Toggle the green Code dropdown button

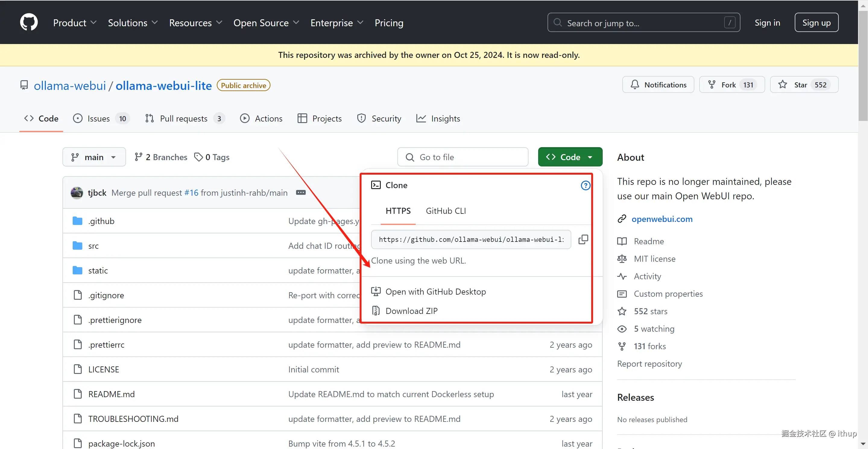(x=570, y=157)
